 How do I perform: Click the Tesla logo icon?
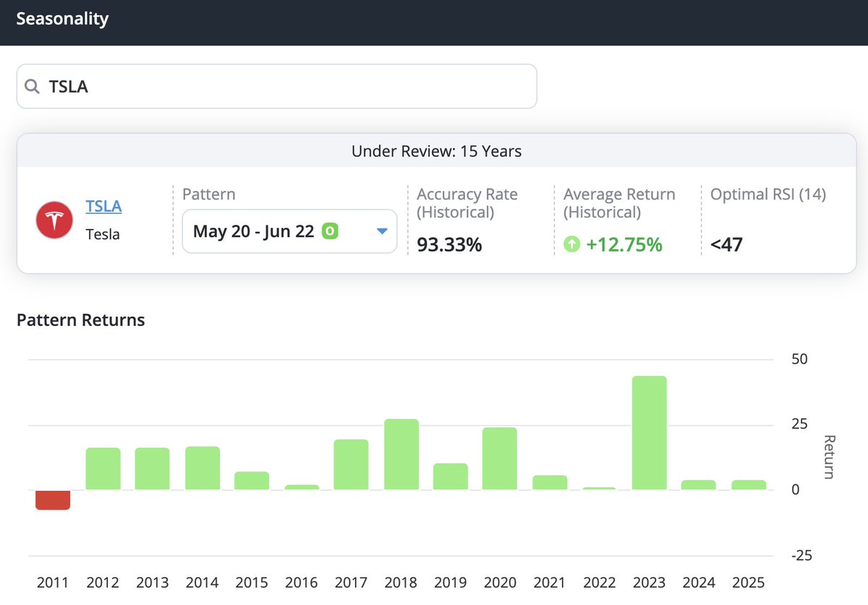pos(55,220)
